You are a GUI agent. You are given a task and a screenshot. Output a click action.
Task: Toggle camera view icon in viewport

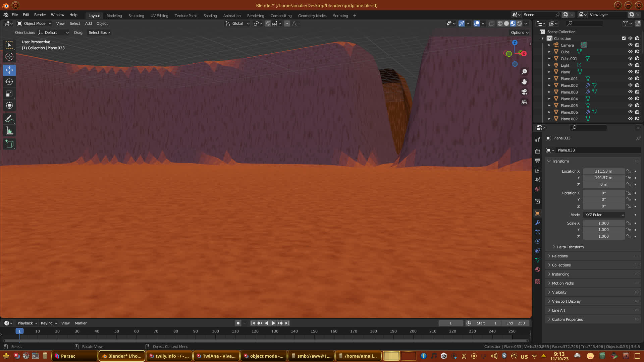tap(524, 92)
